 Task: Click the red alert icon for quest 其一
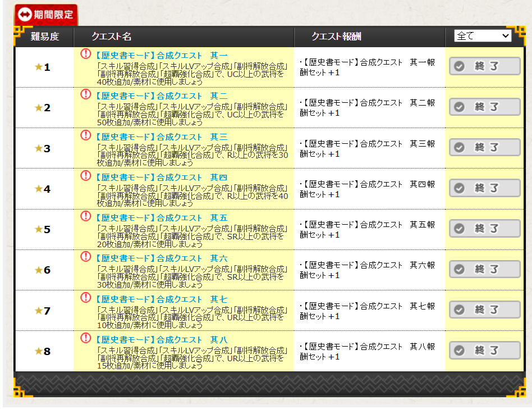[x=85, y=54]
